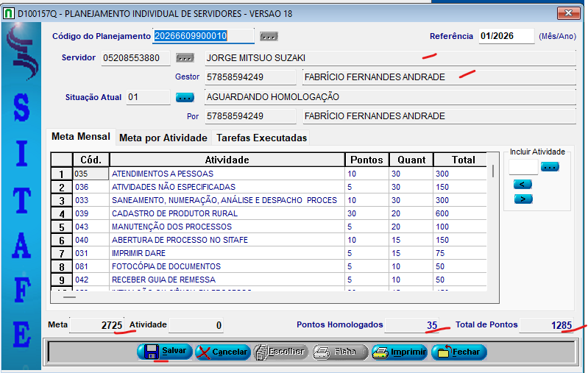Click the Referência month/year field
The image size is (588, 373).
pyautogui.click(x=506, y=36)
